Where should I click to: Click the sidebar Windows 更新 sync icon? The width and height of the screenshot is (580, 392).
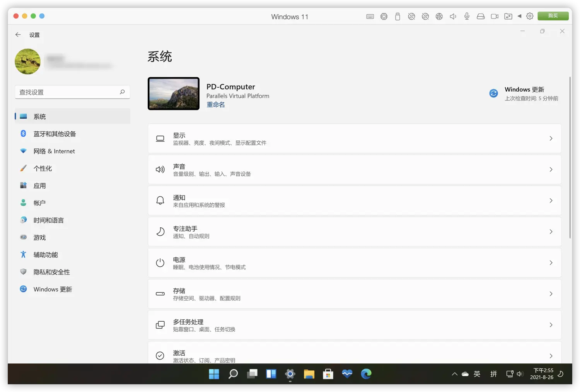pos(23,289)
